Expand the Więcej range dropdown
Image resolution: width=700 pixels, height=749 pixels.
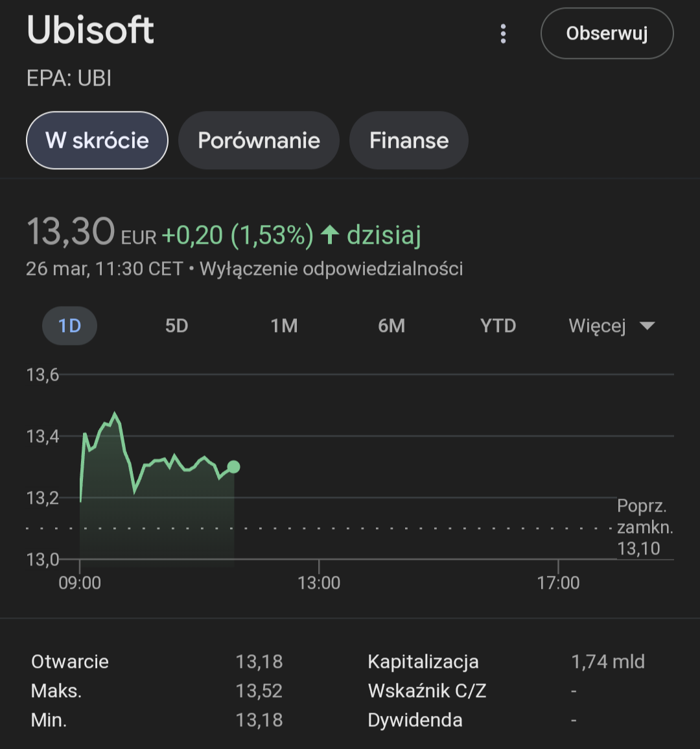pyautogui.click(x=598, y=326)
